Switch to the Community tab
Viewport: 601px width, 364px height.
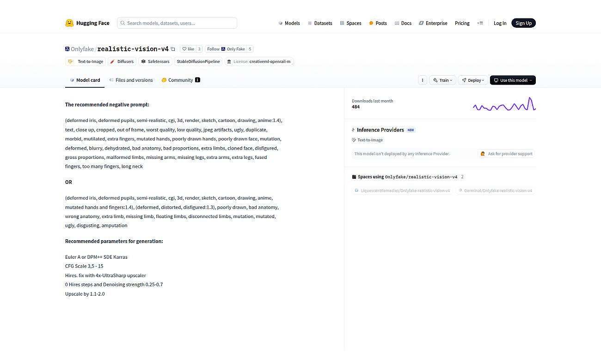coord(181,80)
